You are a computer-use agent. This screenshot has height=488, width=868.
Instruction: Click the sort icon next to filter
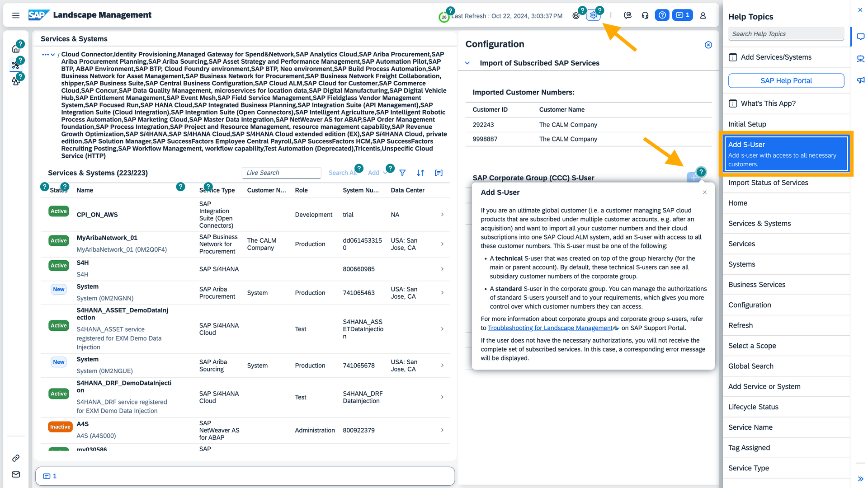(x=420, y=173)
